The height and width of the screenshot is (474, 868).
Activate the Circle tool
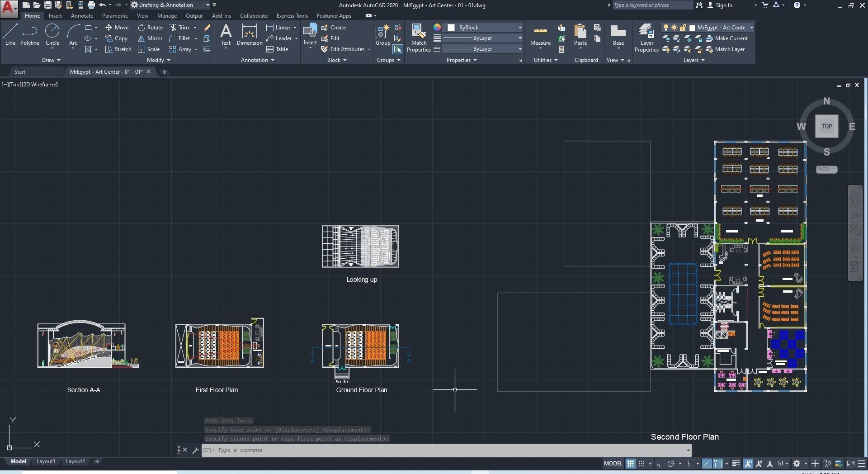click(52, 35)
